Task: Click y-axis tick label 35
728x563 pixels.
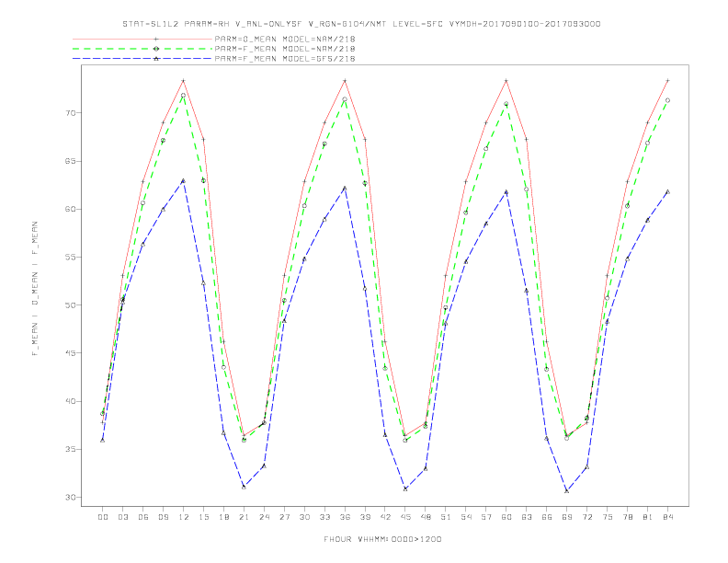Action: click(70, 449)
